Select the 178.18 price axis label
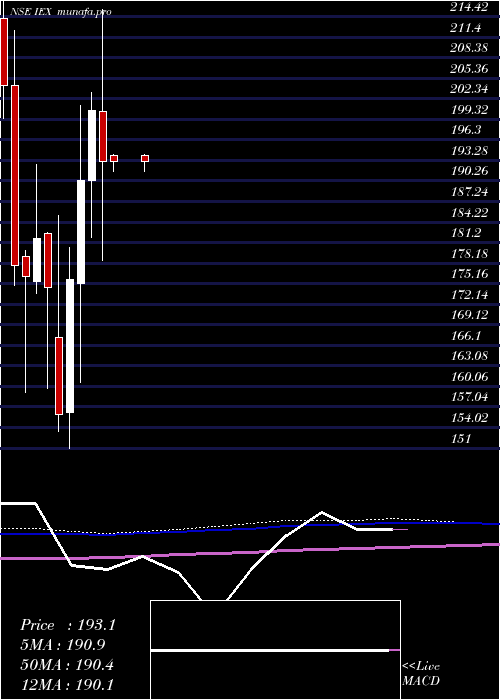The image size is (500, 700). click(x=469, y=253)
